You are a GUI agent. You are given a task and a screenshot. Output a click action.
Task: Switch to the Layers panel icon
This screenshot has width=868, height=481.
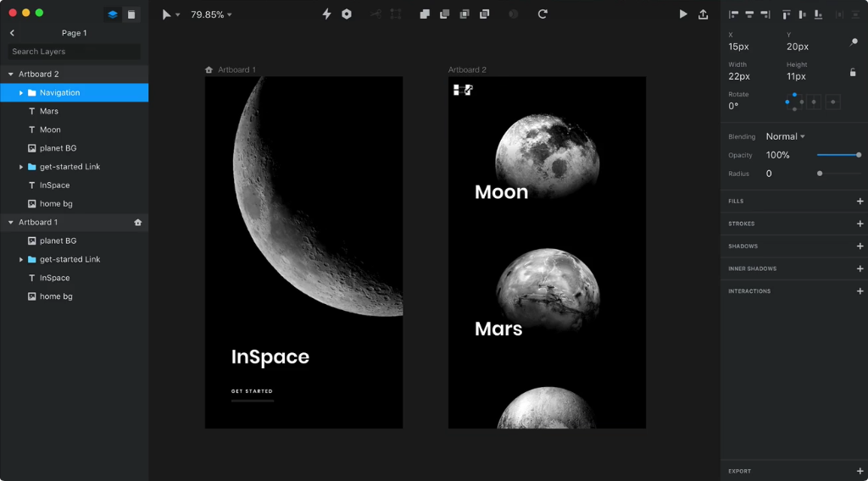pyautogui.click(x=113, y=14)
